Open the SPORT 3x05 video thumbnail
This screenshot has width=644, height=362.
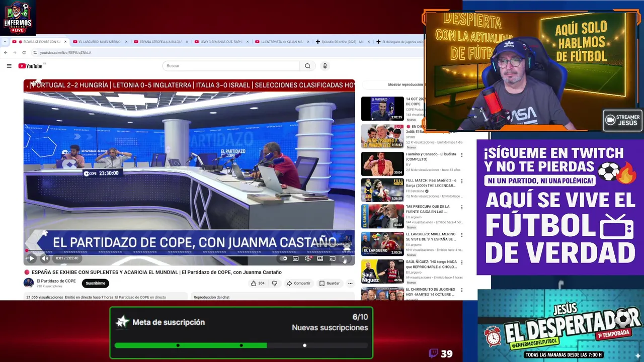(382, 136)
